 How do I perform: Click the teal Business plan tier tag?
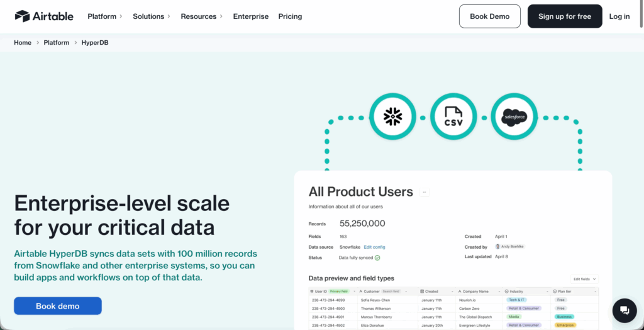(564, 317)
